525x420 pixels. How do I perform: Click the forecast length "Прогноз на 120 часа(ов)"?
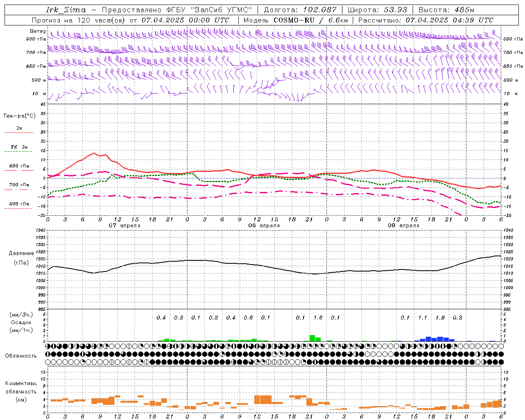[x=79, y=20]
